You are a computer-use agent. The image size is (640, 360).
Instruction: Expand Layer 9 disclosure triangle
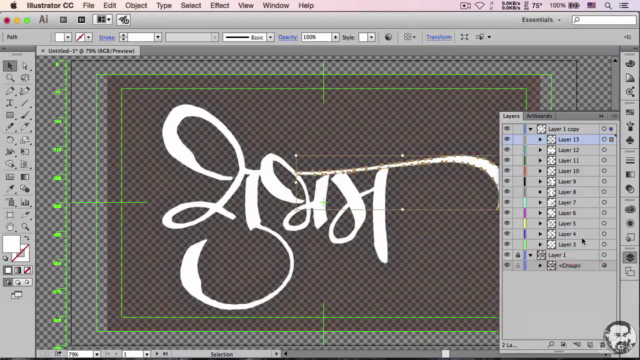[540, 182]
